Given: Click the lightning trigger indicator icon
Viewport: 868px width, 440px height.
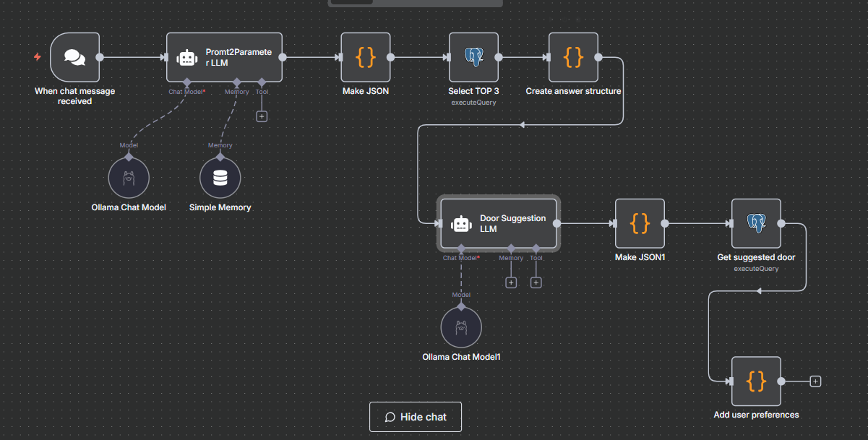Looking at the screenshot, I should pyautogui.click(x=38, y=57).
